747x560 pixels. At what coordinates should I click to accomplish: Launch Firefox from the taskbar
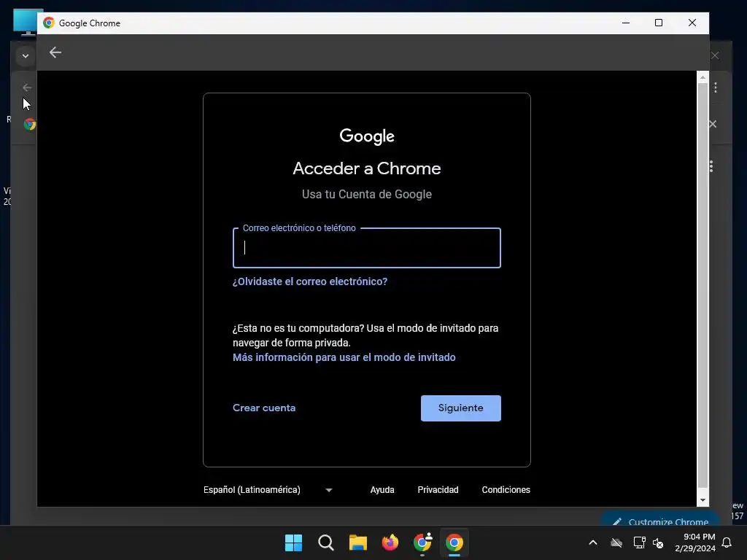390,542
